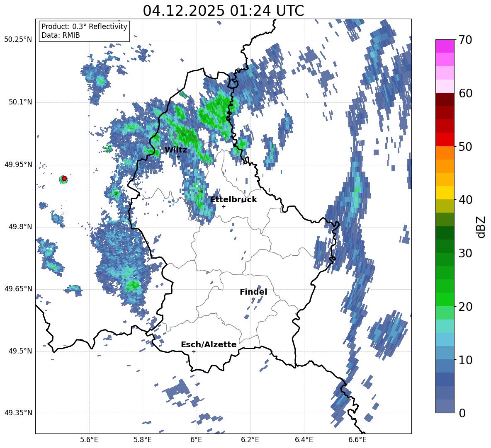
Task: Click the Esch/Alzette city label
Action: [x=209, y=345]
